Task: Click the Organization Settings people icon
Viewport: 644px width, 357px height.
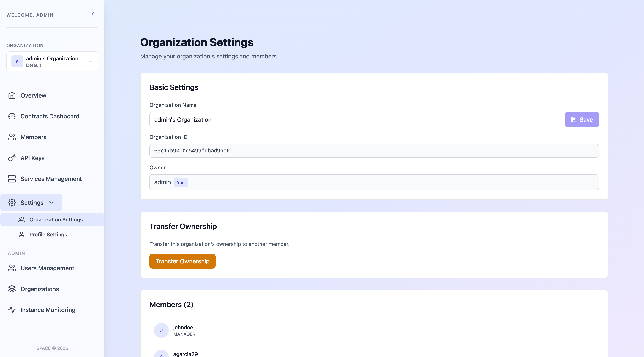Action: point(22,220)
